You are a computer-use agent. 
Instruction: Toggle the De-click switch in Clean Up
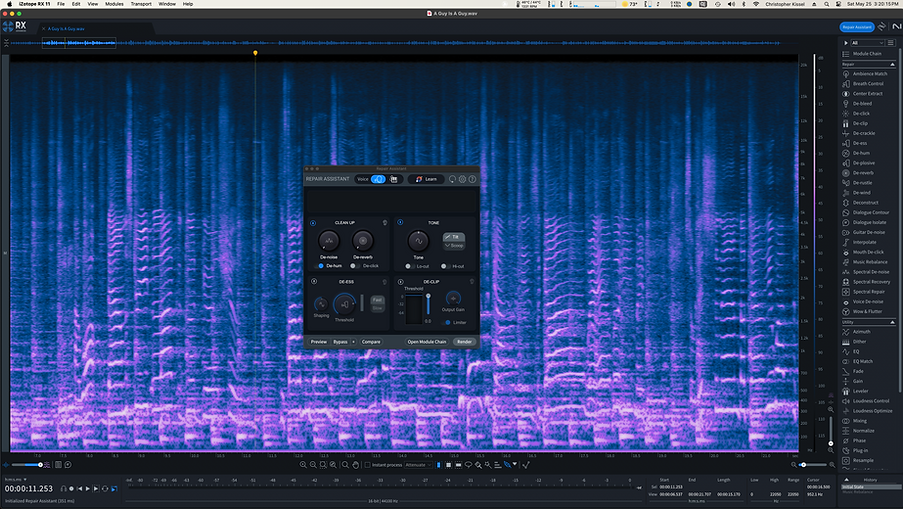[x=354, y=266]
